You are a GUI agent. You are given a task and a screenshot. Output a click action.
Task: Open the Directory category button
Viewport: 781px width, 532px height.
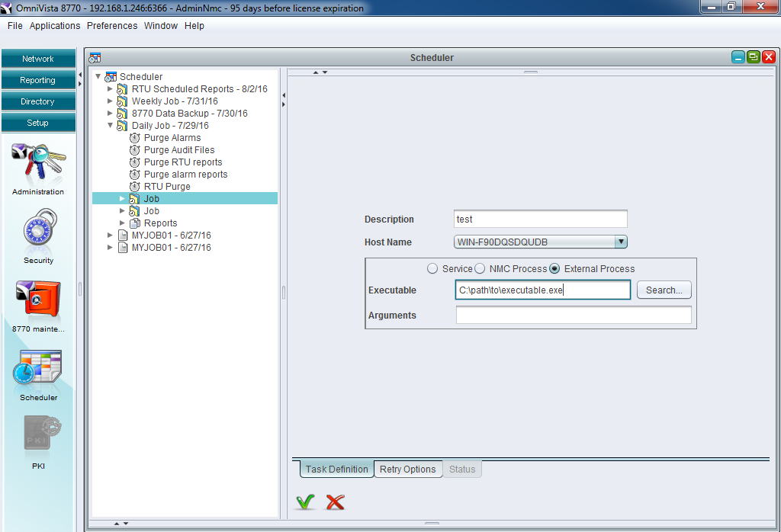click(x=38, y=101)
